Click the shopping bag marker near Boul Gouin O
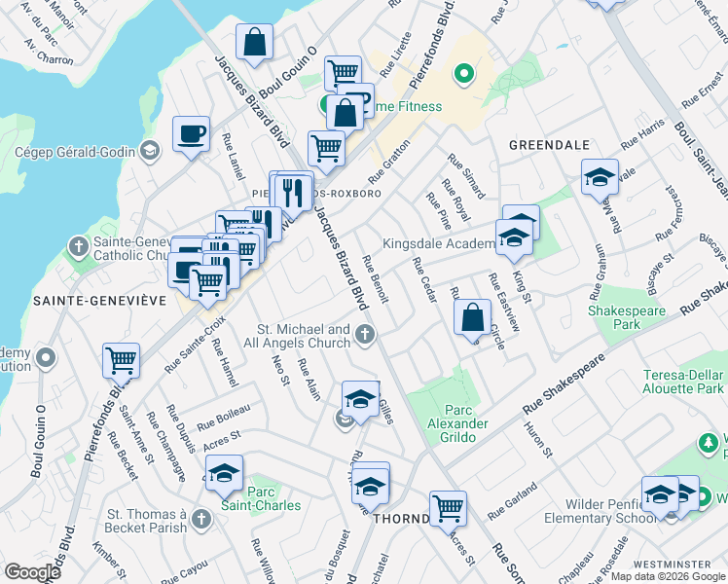 (x=254, y=43)
